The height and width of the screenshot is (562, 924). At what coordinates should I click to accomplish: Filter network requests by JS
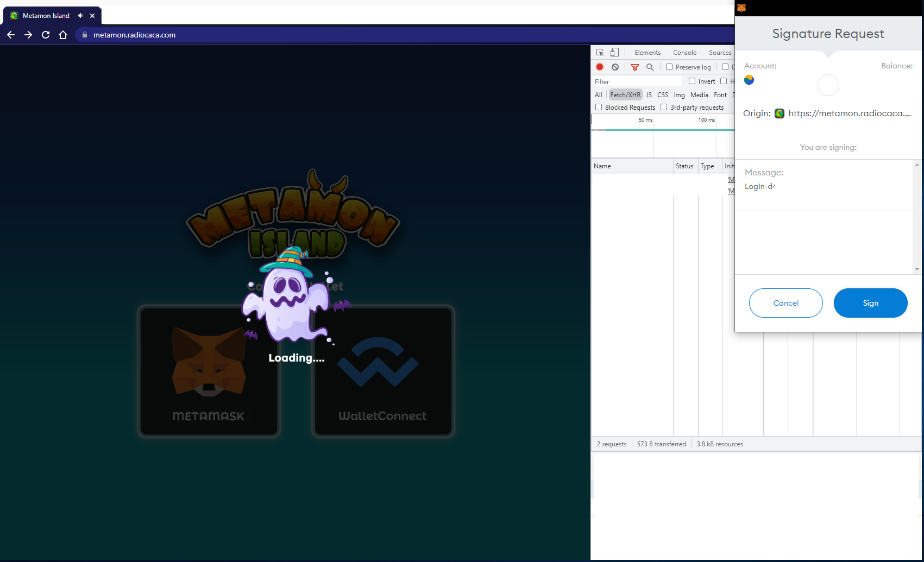pyautogui.click(x=649, y=94)
